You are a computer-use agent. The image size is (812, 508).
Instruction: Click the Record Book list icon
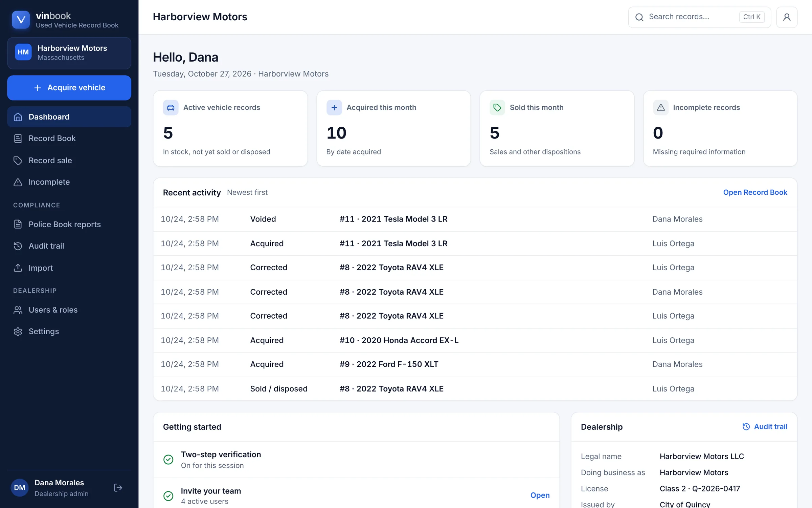click(x=18, y=139)
